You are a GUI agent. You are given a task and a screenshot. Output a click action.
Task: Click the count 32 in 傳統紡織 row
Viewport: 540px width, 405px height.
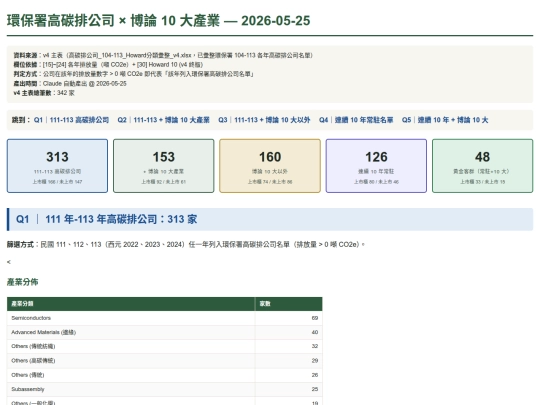pos(315,346)
